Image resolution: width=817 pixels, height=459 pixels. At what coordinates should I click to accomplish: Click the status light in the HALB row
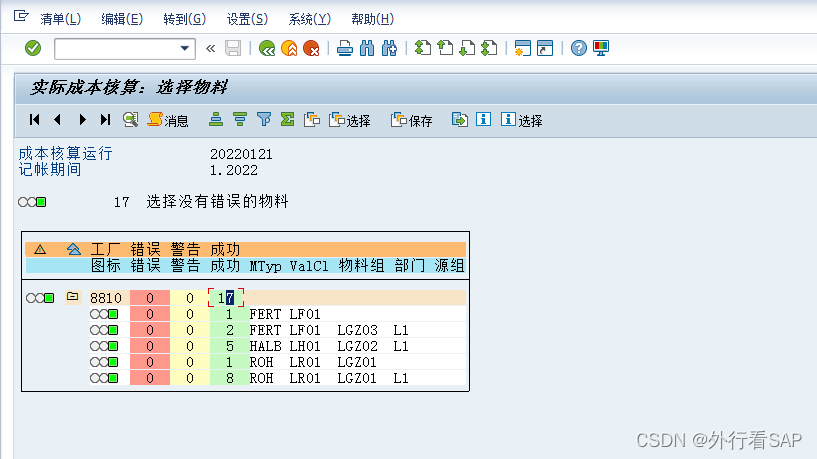click(104, 346)
